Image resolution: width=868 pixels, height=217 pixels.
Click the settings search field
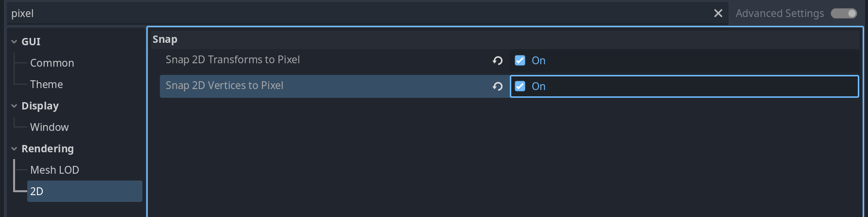point(340,14)
